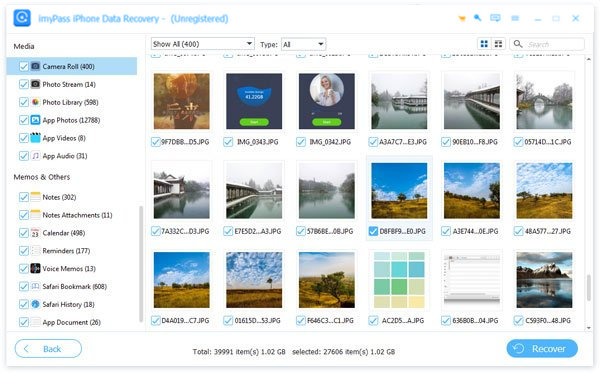Uncheck the Photo Library checkbox

pyautogui.click(x=24, y=102)
